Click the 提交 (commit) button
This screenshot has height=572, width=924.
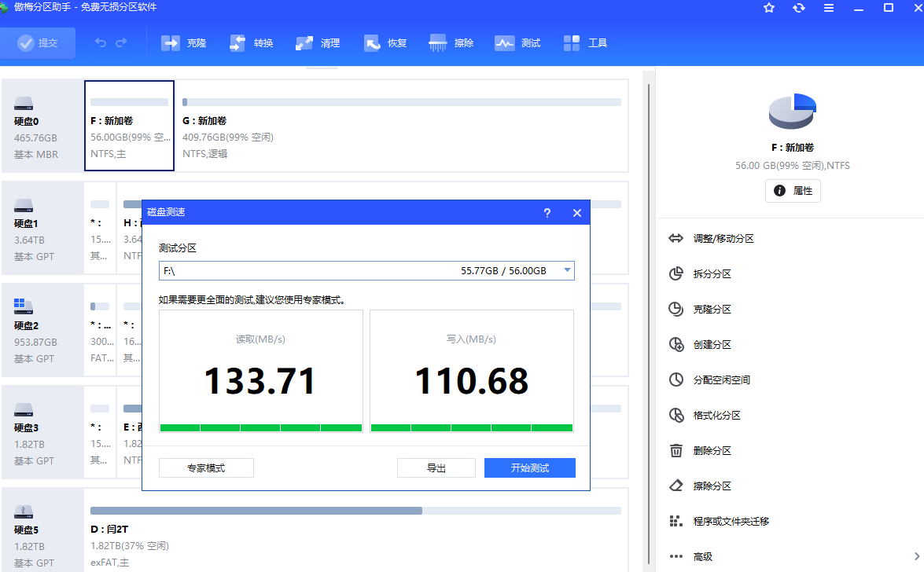(x=38, y=43)
